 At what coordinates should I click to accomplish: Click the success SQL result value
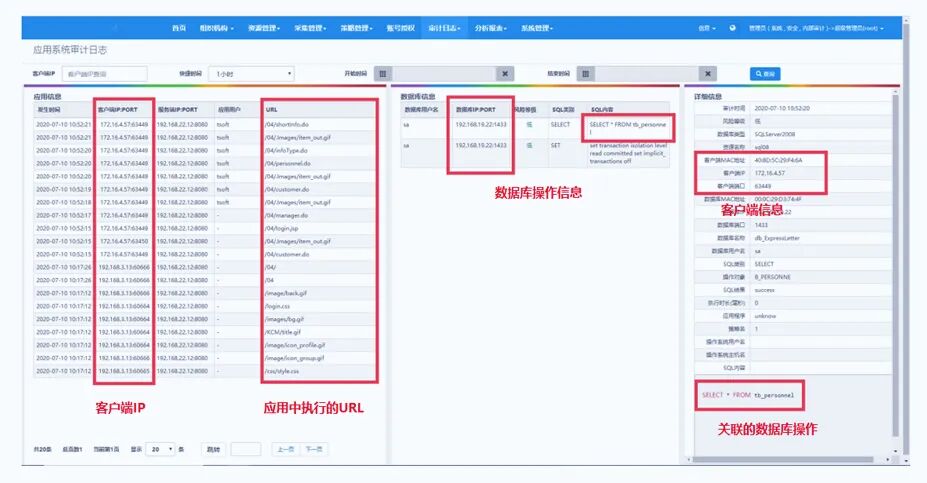click(x=764, y=290)
